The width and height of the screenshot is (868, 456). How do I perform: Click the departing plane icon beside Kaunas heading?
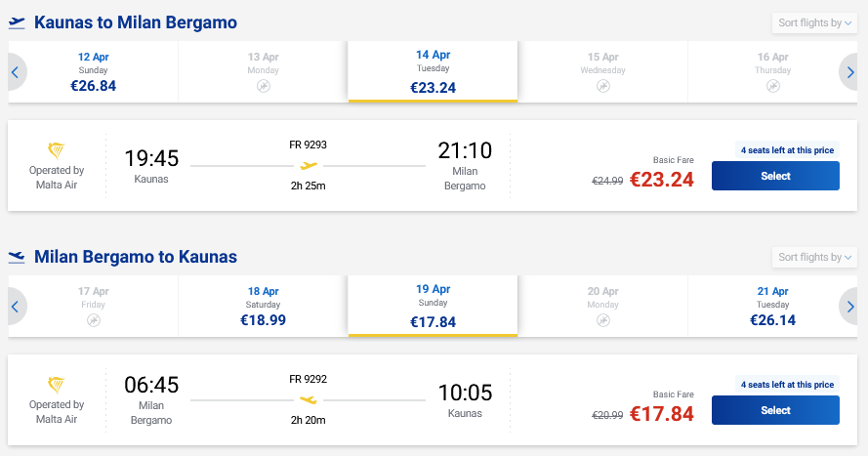click(16, 22)
